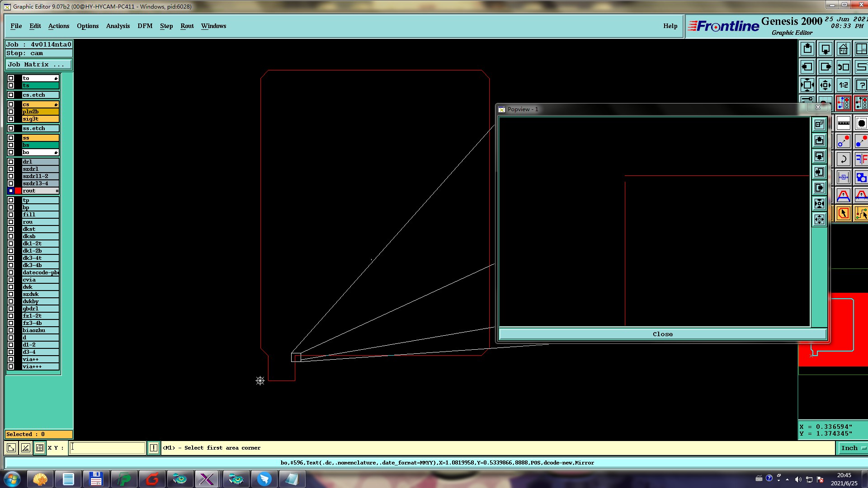Toggle the checkbox for rout layer
Viewport: 868px width, 488px height.
pos(11,191)
